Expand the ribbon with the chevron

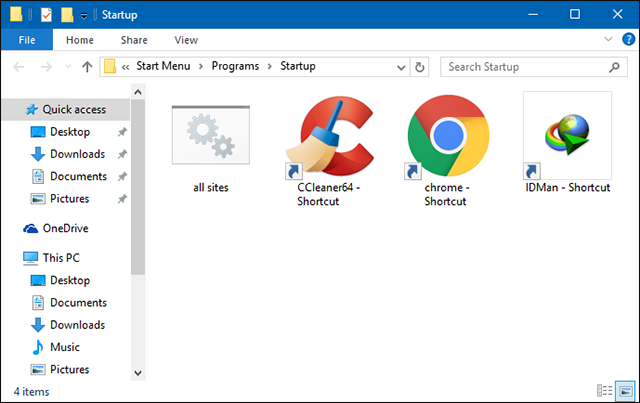[608, 39]
